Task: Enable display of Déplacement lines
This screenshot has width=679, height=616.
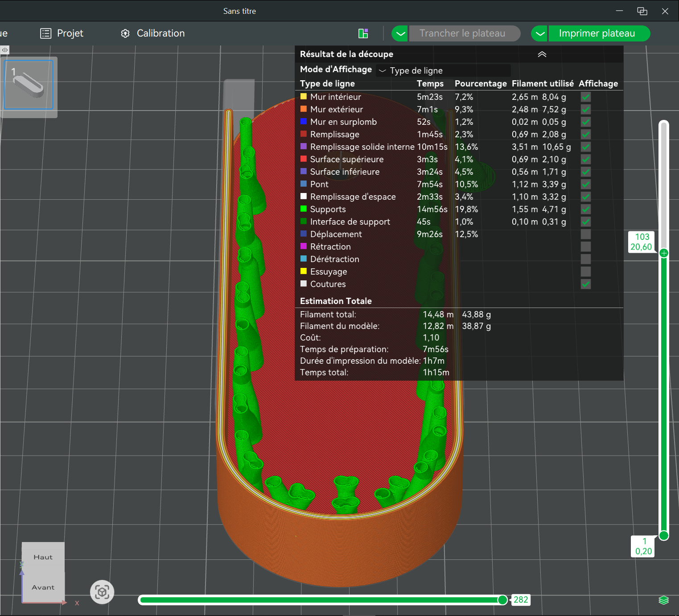Action: (585, 234)
